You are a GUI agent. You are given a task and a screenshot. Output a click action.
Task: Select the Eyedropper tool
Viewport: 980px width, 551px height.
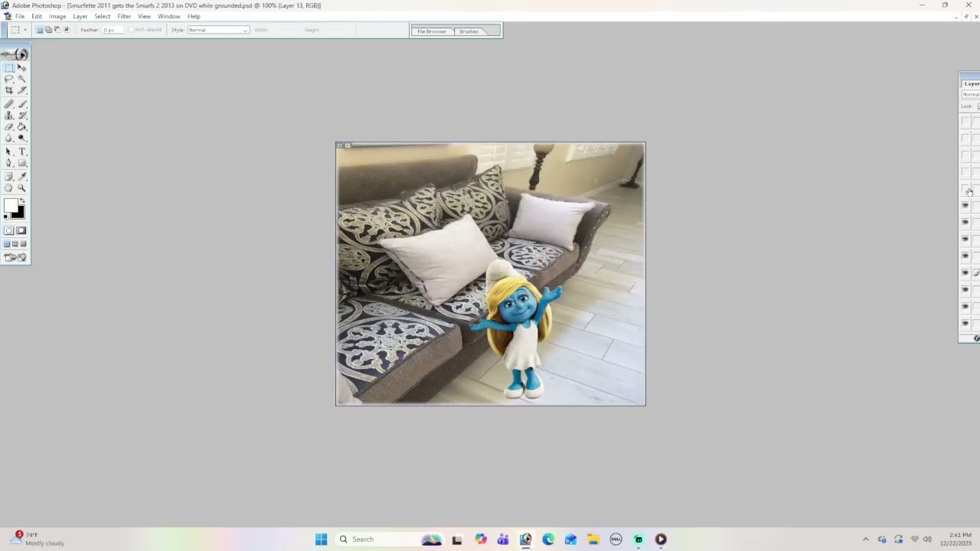pos(22,177)
